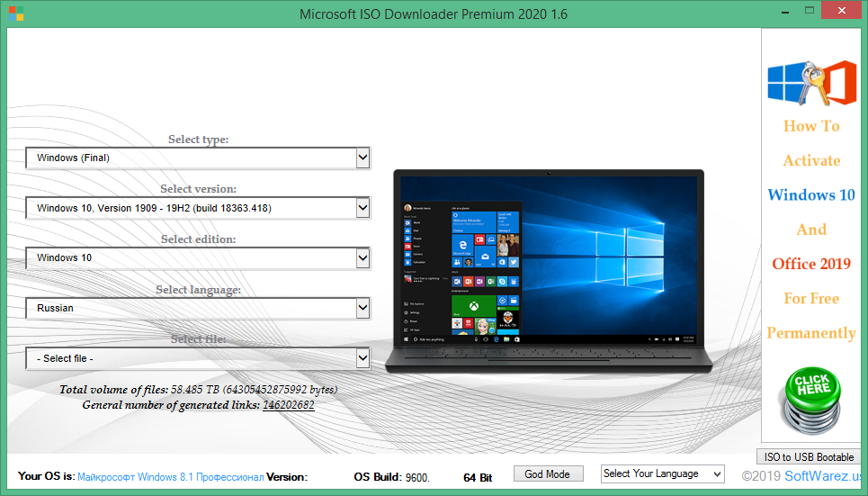
Task: Click the 'Office 2019' red ad text
Action: 811,264
